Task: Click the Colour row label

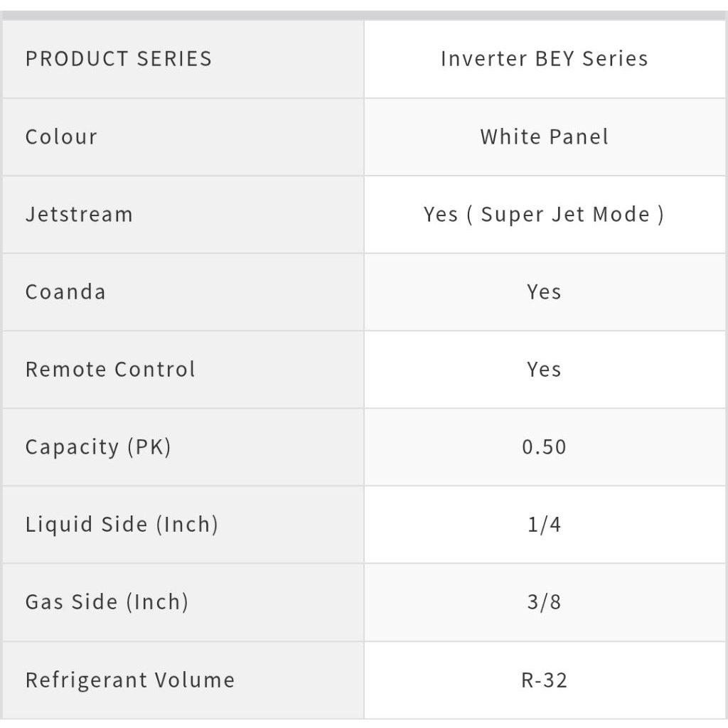Action: pyautogui.click(x=61, y=136)
